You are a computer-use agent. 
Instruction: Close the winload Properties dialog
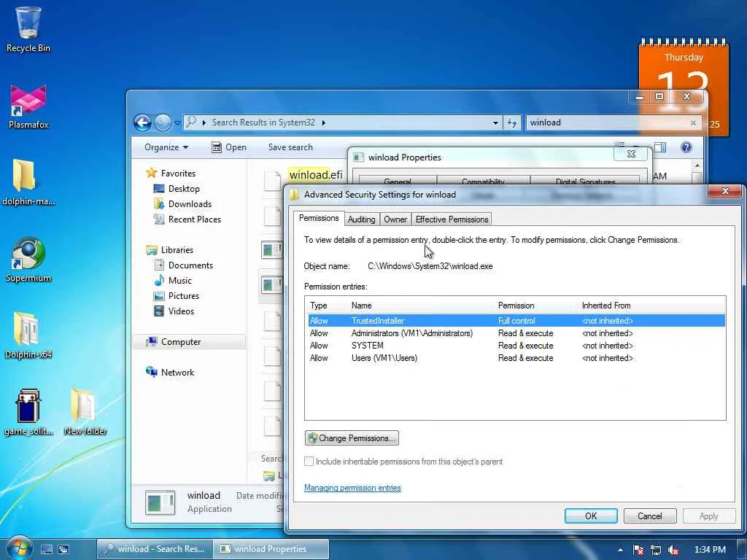pyautogui.click(x=631, y=154)
